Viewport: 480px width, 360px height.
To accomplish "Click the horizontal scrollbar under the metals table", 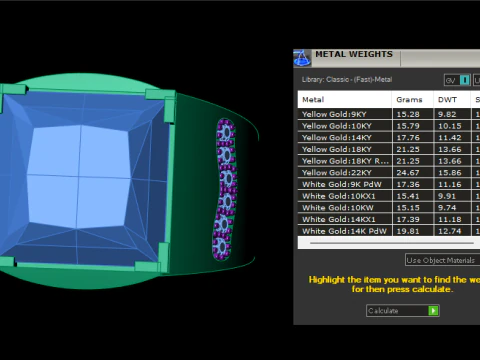I will coord(392,243).
